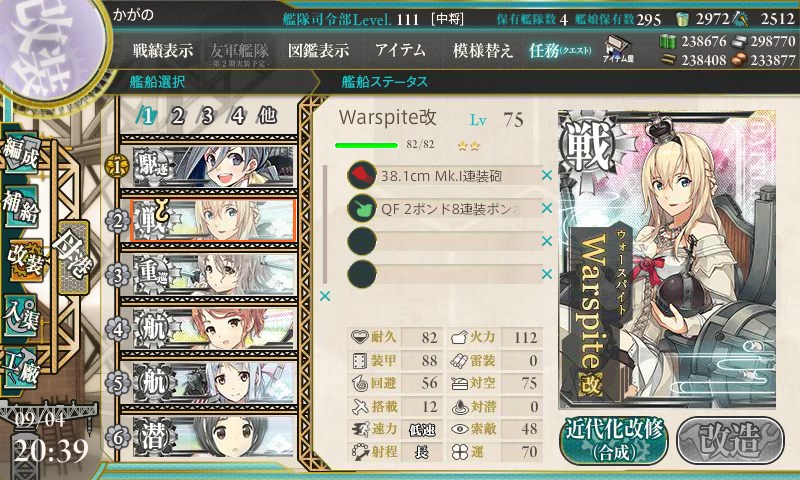Open the 入渠 repair dock icon
The height and width of the screenshot is (480, 800).
click(20, 315)
